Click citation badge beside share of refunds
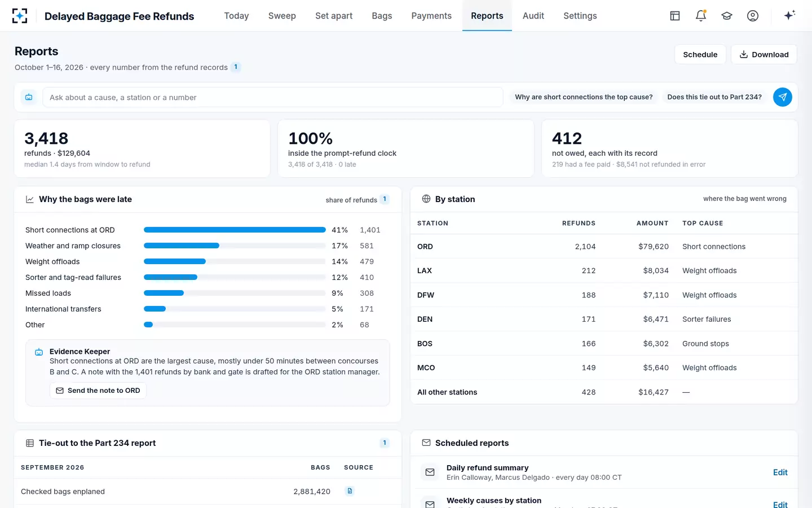Viewport: 812px width, 508px height. [385, 199]
